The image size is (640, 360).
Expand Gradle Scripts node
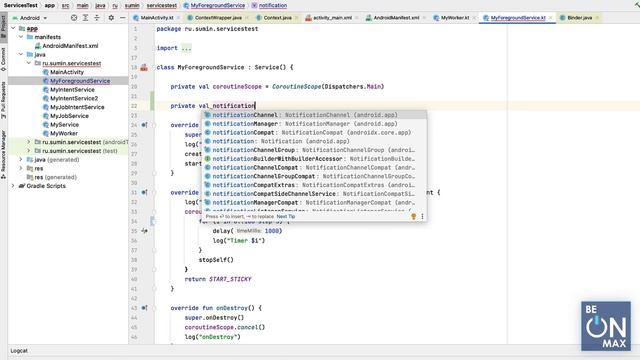coord(13,186)
